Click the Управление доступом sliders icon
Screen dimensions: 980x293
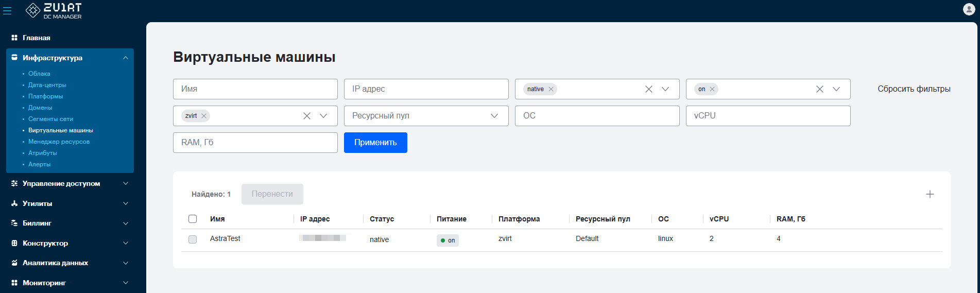14,183
